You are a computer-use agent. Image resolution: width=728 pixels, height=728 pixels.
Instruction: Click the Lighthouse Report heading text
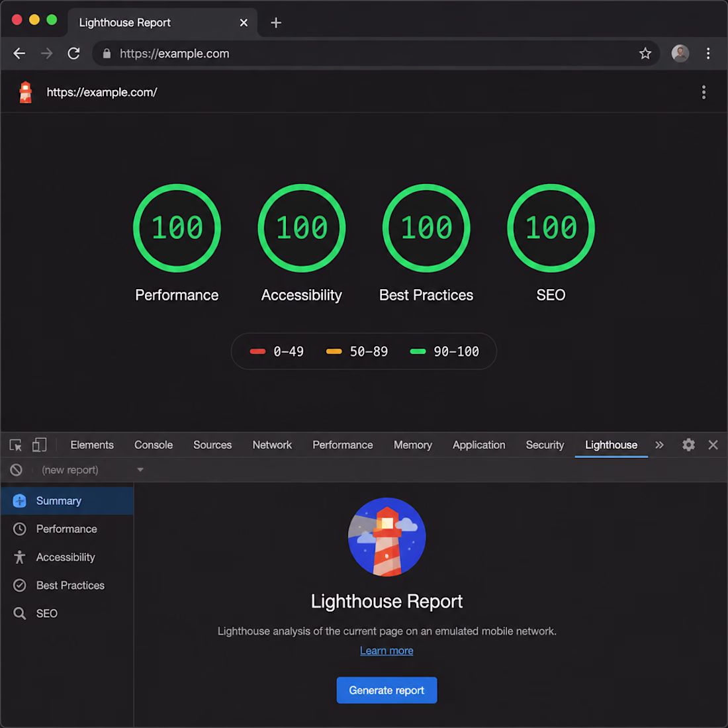(x=387, y=601)
